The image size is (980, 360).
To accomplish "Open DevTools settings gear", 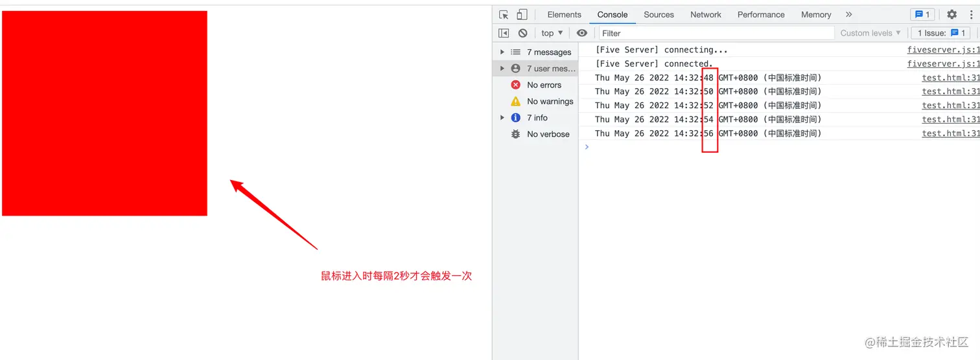I will pos(951,14).
